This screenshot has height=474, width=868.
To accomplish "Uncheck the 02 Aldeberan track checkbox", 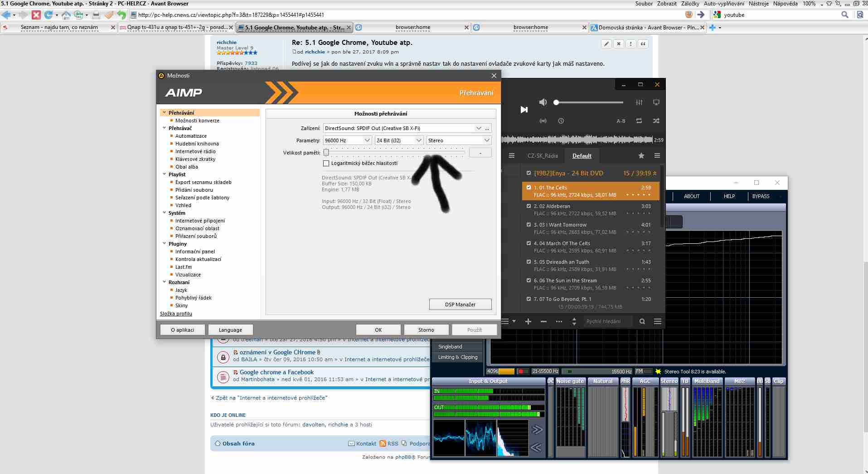I will [x=529, y=206].
